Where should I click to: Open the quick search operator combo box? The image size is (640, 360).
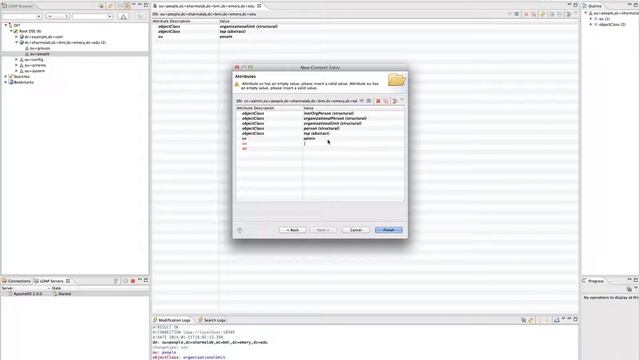(x=57, y=16)
